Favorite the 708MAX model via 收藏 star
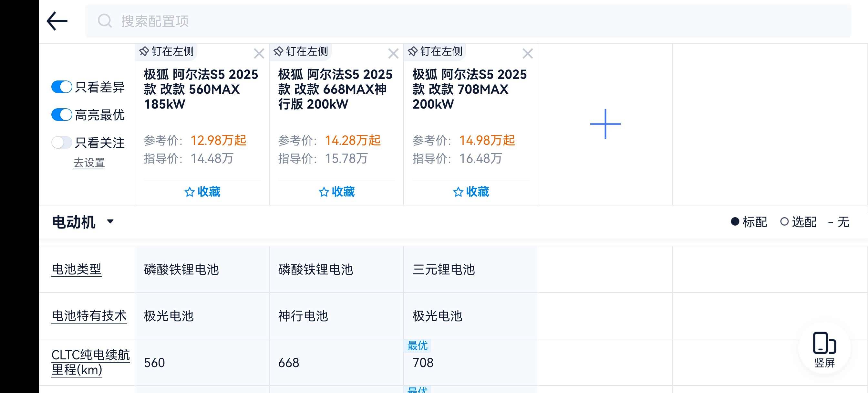Screen dimensions: 868x393 (x=471, y=192)
